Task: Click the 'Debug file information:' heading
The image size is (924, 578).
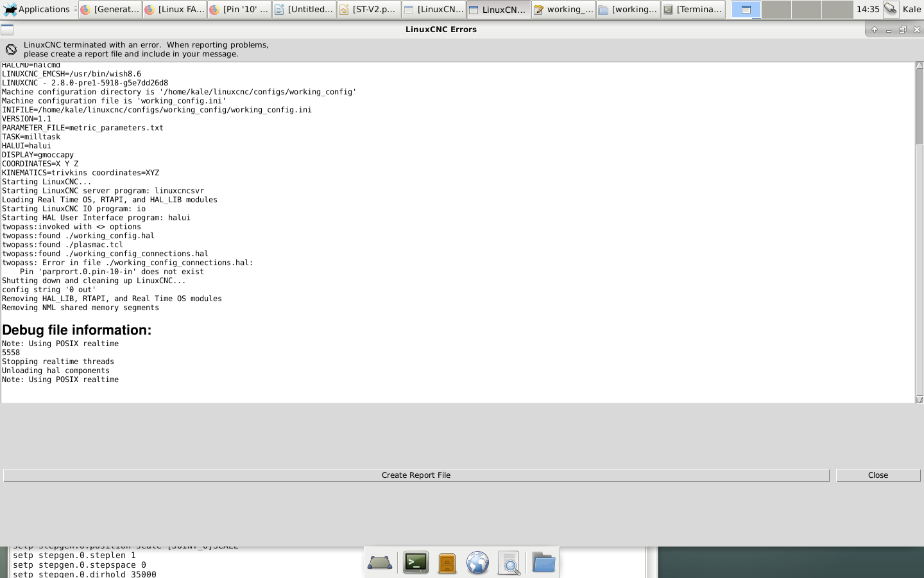Action: coord(77,330)
